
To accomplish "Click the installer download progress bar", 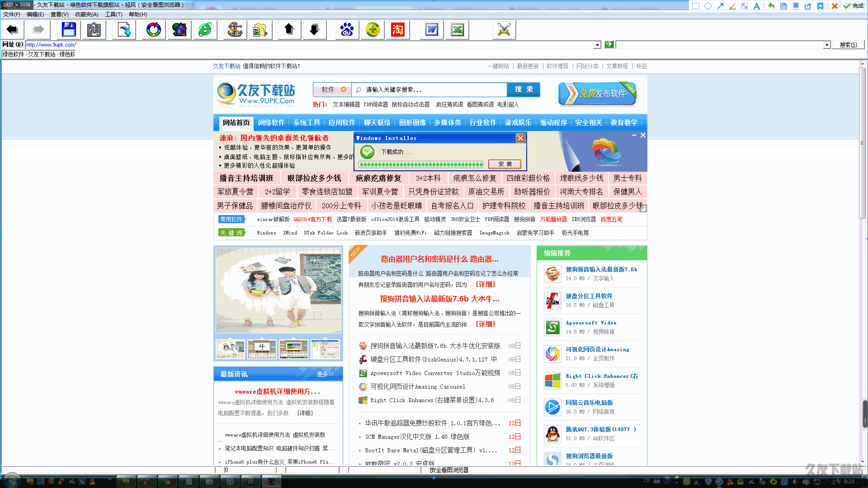I will pyautogui.click(x=421, y=164).
